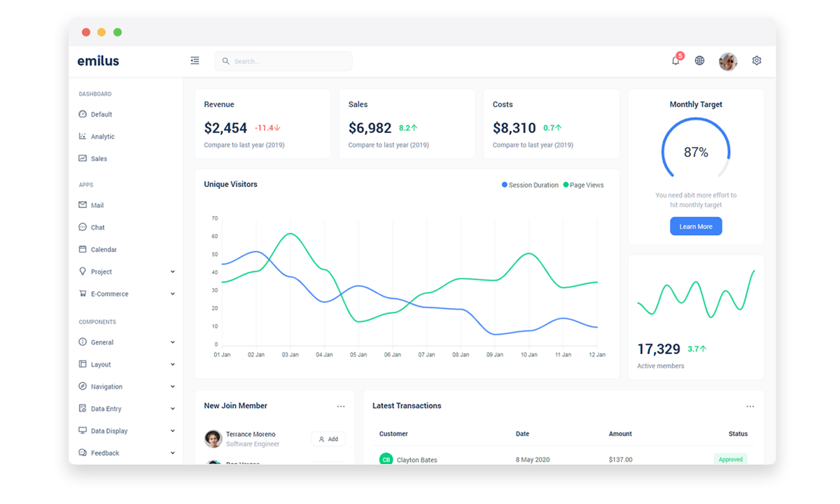
Task: Open Latest Transactions ellipsis menu
Action: point(750,406)
